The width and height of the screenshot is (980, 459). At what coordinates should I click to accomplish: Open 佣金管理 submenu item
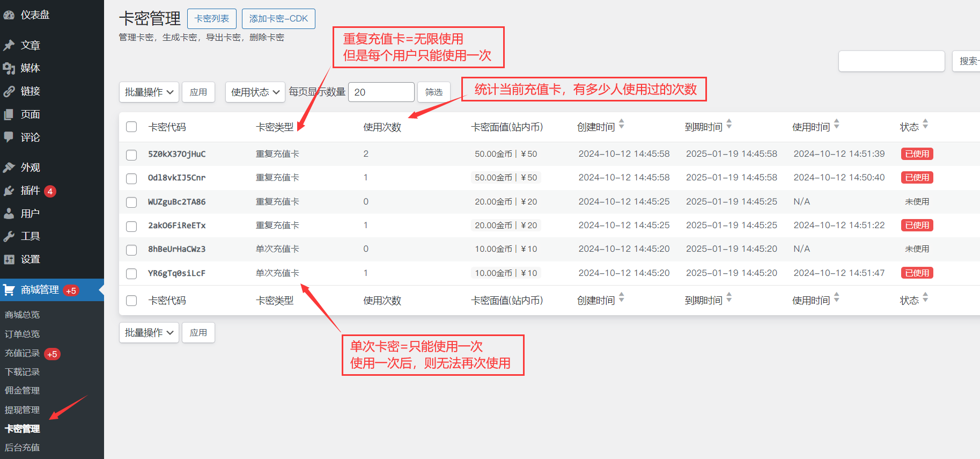pos(23,391)
